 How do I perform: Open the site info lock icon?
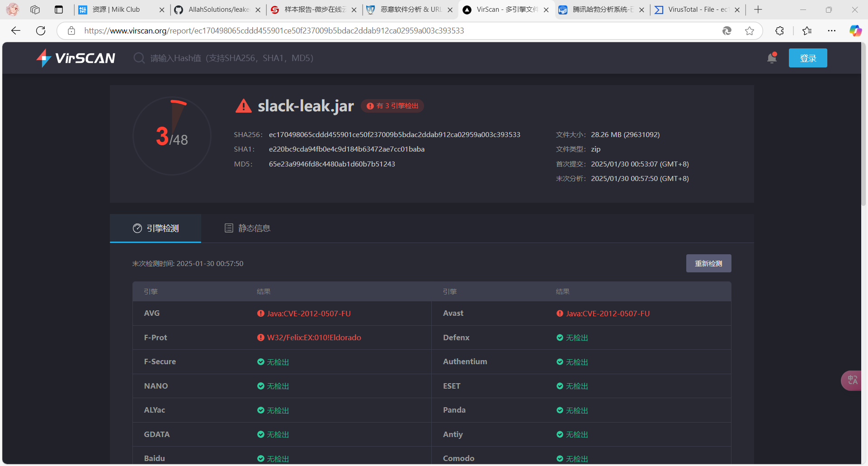click(x=71, y=30)
